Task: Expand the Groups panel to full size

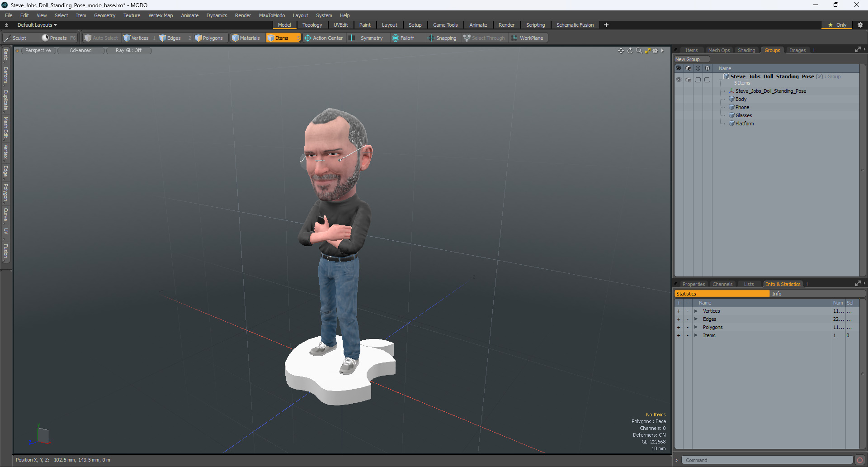Action: (x=858, y=50)
